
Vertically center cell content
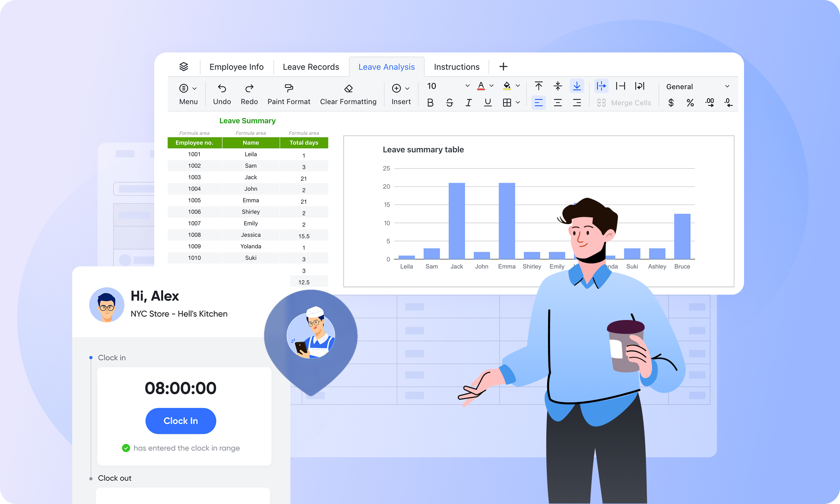558,86
